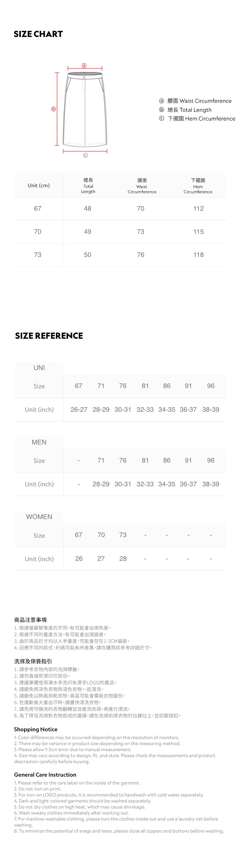
Task: Click the circled 'b' marker left of the skirt
Action: (53, 109)
